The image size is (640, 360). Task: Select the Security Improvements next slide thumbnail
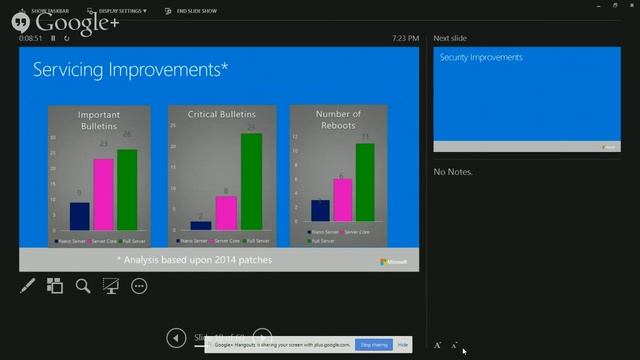[x=527, y=99]
